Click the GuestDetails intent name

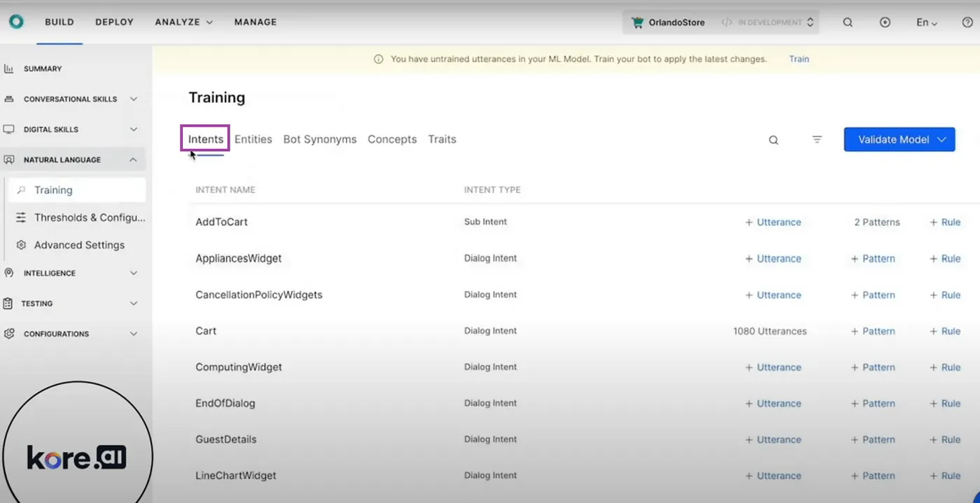(226, 439)
